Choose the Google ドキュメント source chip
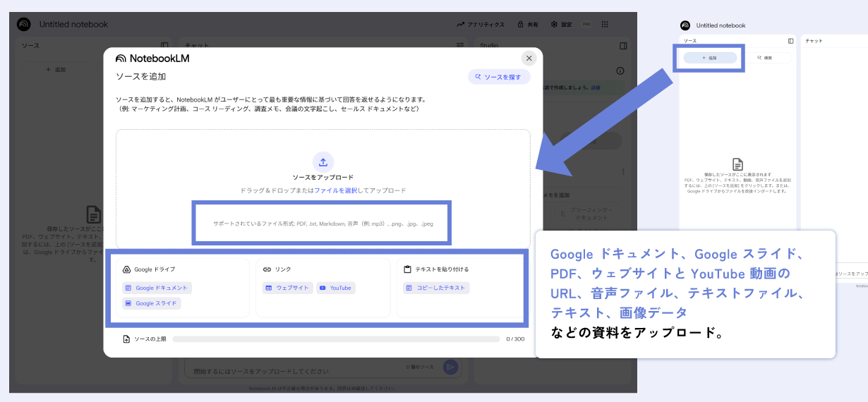Viewport: 868px width, 402px height. point(157,288)
